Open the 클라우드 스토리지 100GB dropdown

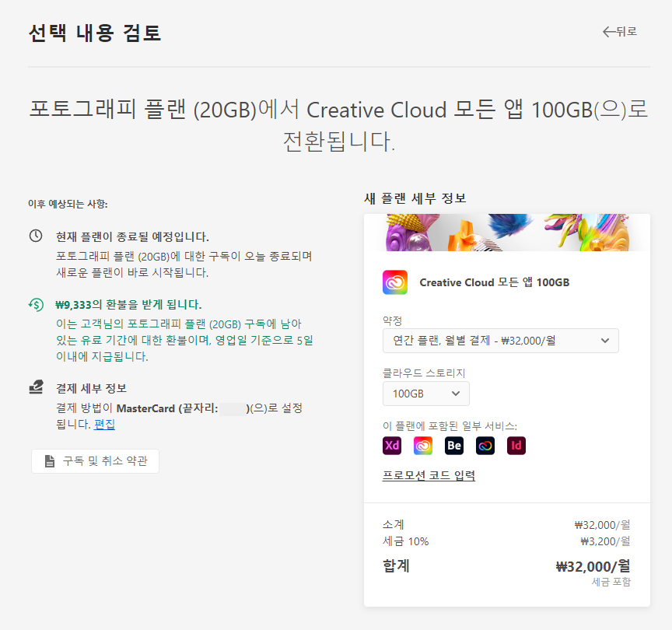click(426, 394)
